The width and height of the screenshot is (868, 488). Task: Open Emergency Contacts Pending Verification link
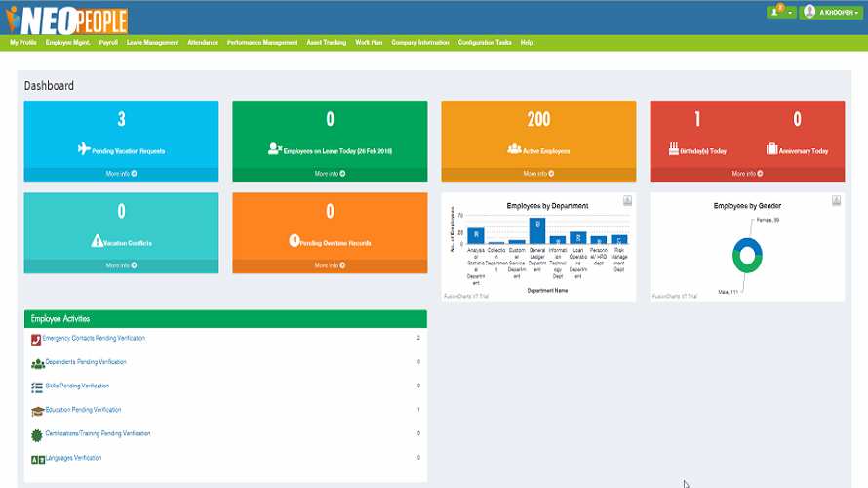pos(94,338)
